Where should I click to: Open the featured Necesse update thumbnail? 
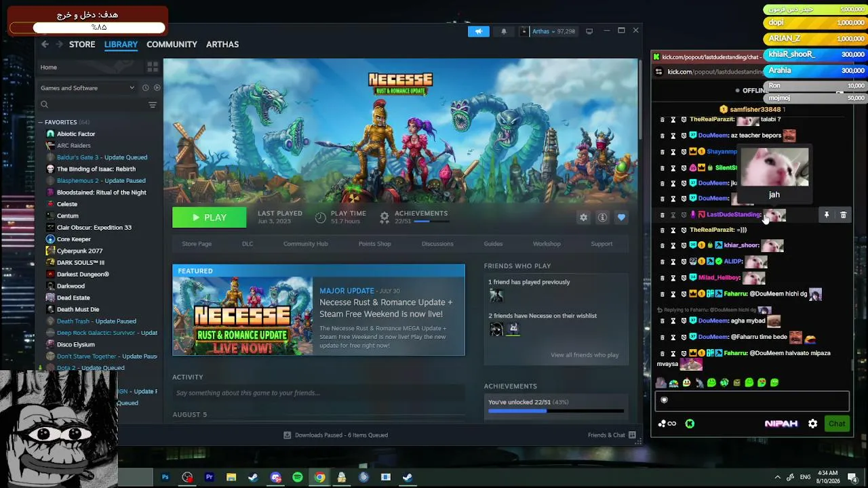click(243, 316)
